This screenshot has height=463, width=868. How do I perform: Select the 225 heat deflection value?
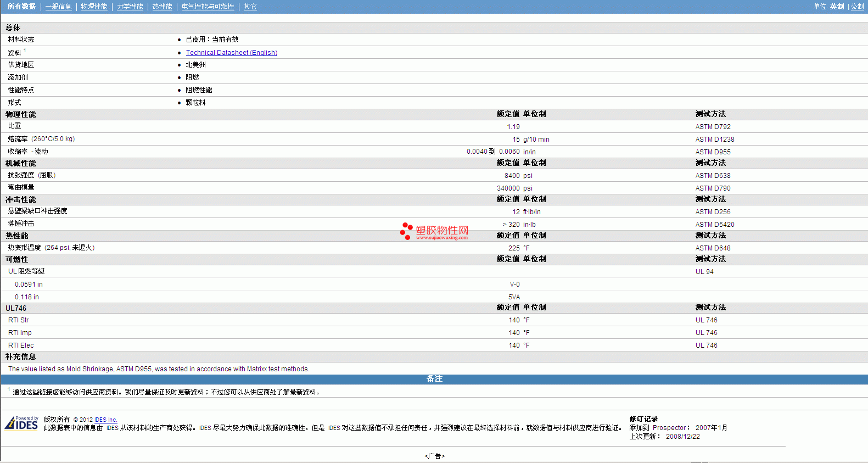pyautogui.click(x=514, y=248)
